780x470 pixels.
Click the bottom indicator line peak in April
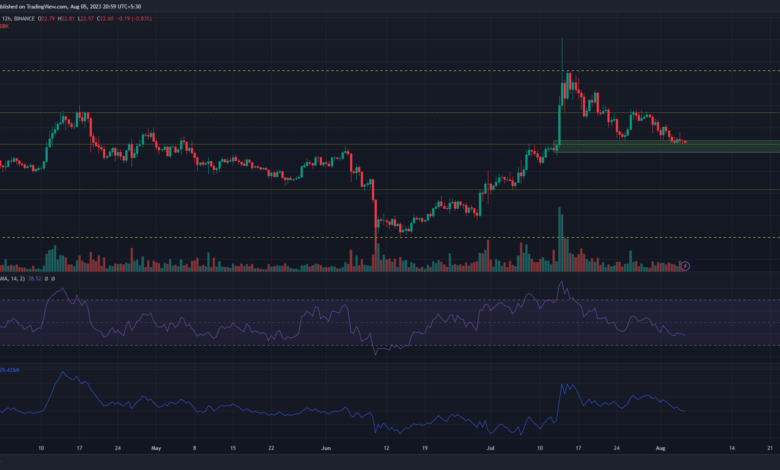tap(61, 374)
